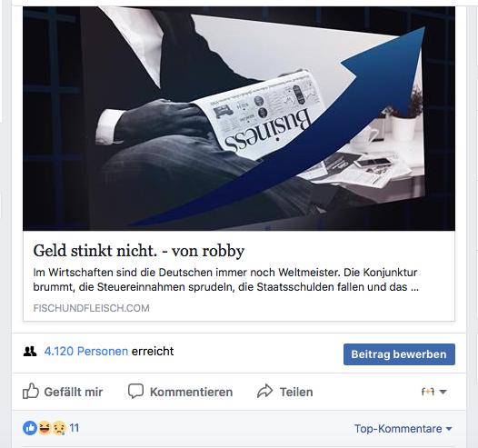The height and width of the screenshot is (448, 478).
Task: Choose the Teilen action
Action: pyautogui.click(x=296, y=392)
